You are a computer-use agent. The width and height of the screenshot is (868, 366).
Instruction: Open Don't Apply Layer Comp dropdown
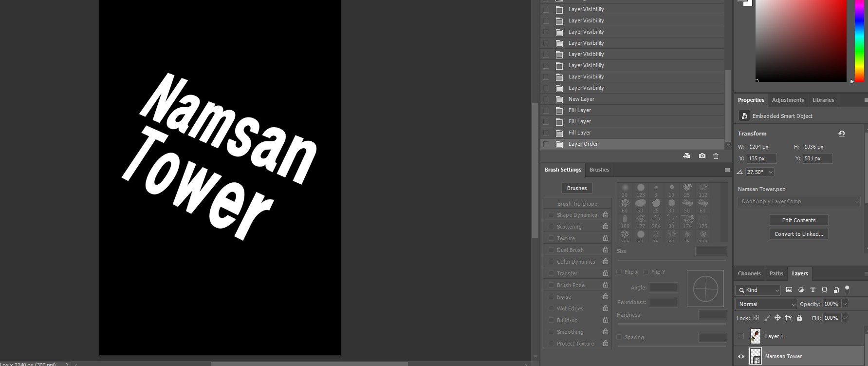tap(799, 201)
